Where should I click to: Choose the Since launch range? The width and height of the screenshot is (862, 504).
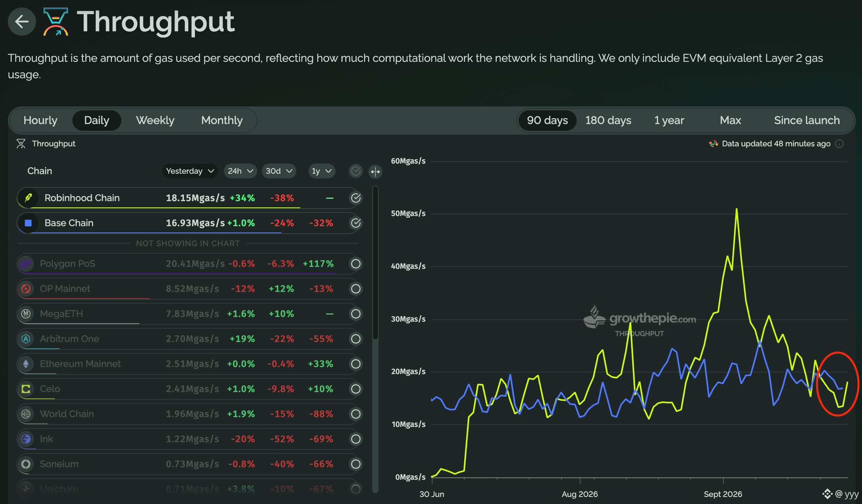(807, 120)
